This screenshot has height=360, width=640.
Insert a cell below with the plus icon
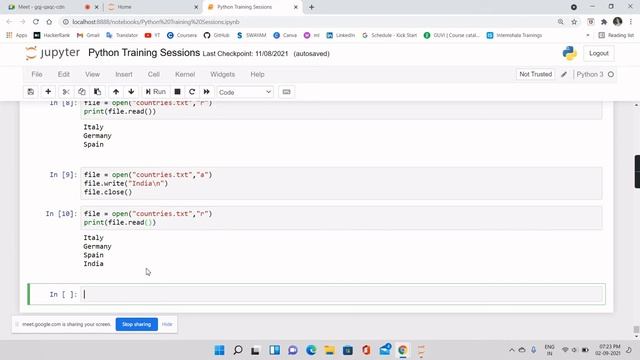coord(48,92)
